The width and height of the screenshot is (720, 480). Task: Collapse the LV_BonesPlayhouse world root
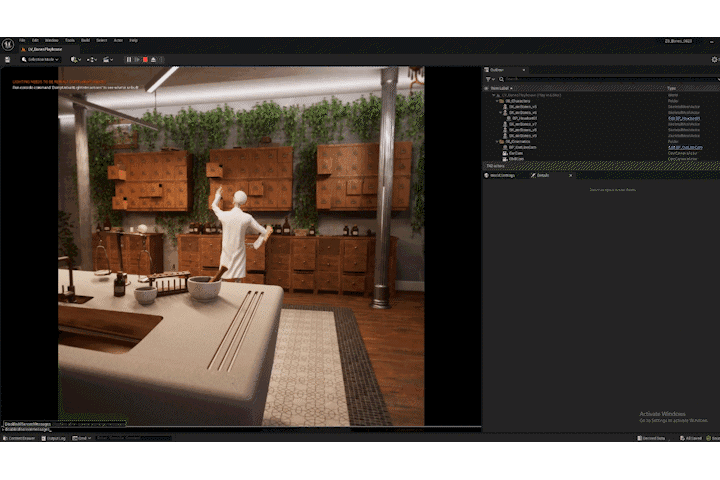pyautogui.click(x=494, y=95)
